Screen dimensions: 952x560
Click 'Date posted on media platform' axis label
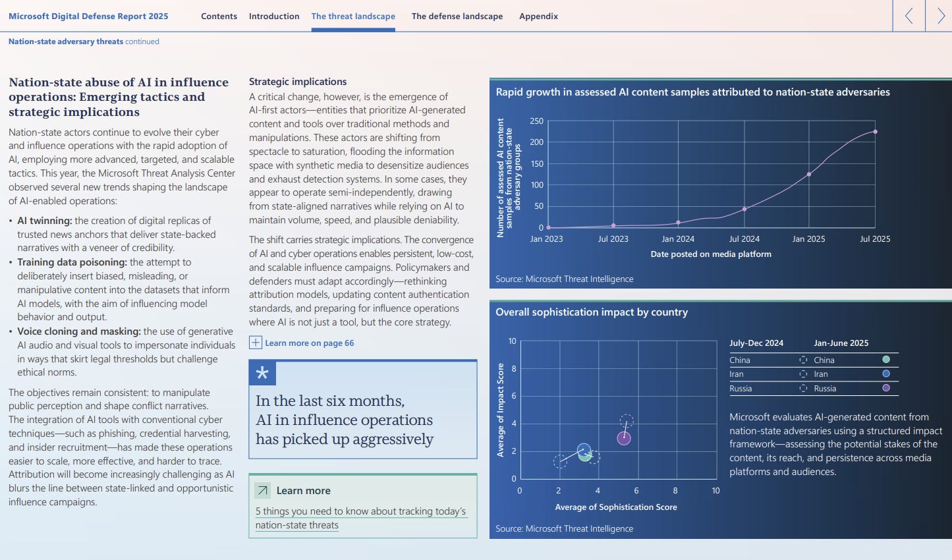(711, 254)
